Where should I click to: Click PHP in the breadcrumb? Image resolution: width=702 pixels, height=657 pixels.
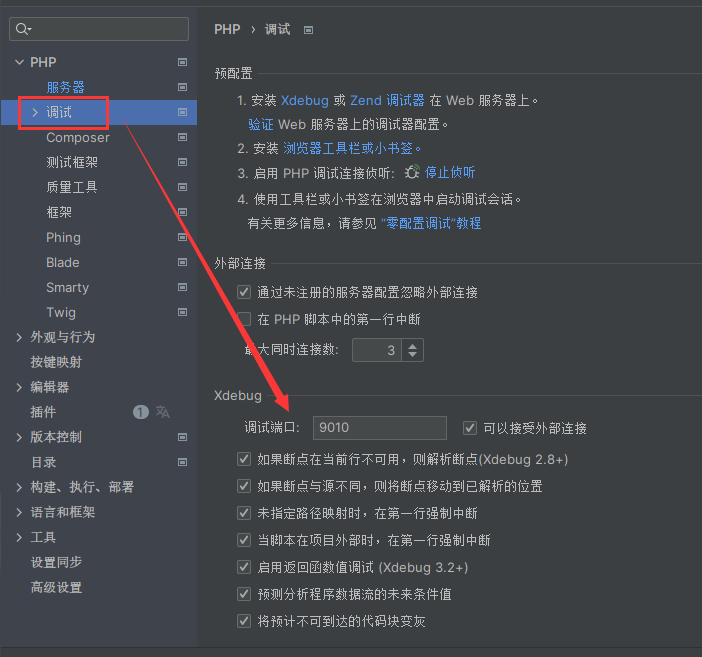click(227, 30)
